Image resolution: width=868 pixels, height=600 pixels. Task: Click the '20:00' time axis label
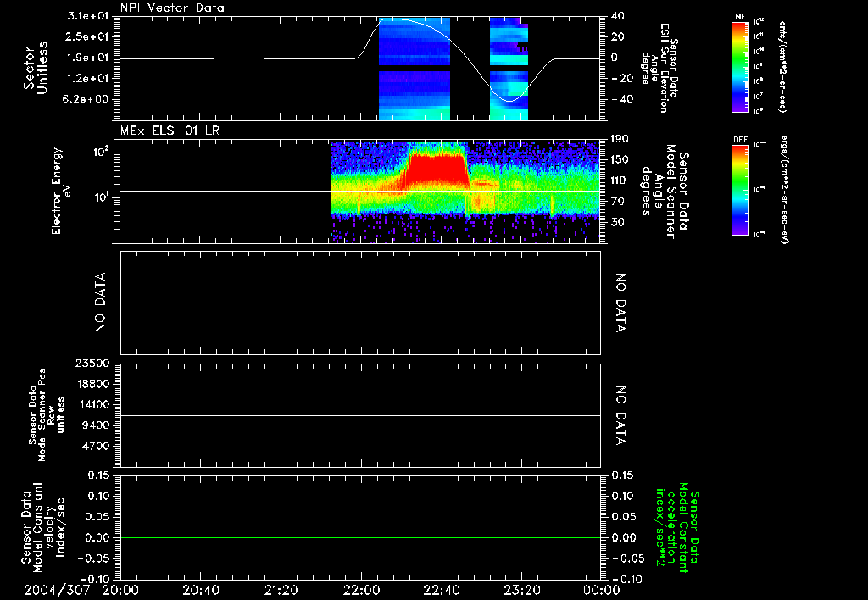(x=120, y=590)
